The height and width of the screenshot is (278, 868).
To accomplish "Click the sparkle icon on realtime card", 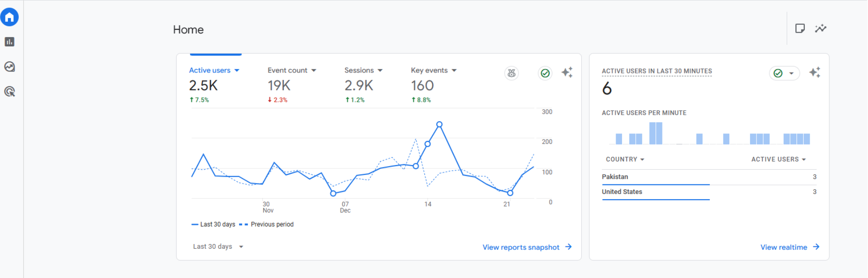I will click(814, 72).
